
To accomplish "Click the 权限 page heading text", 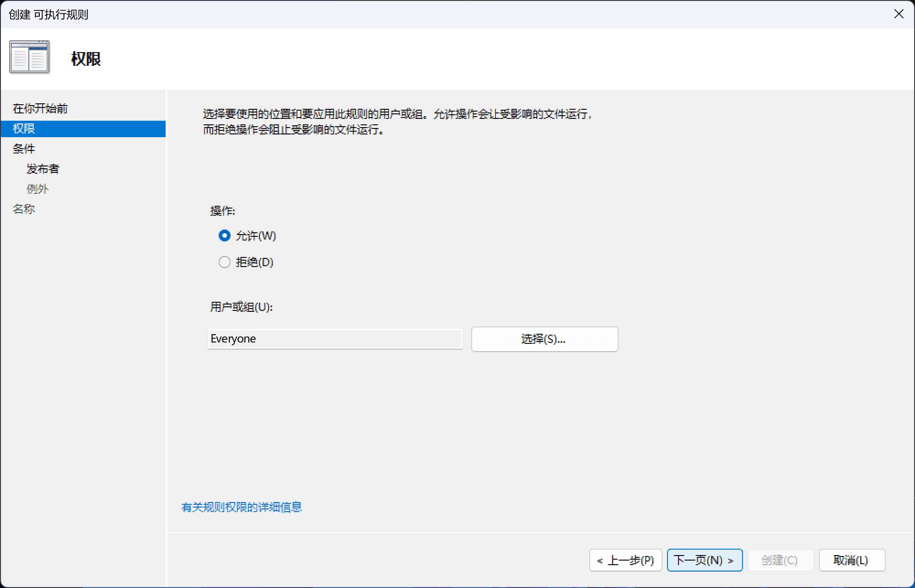I will tap(86, 59).
